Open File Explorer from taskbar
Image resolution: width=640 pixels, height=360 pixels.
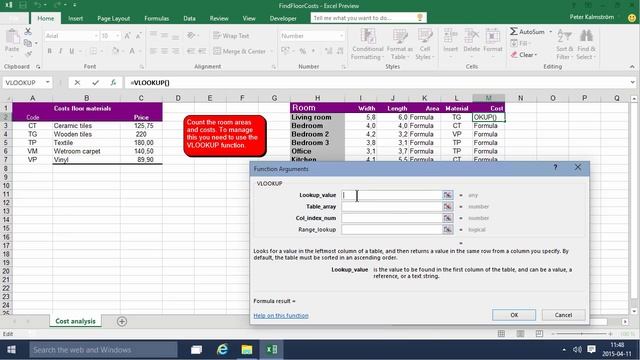pos(247,350)
